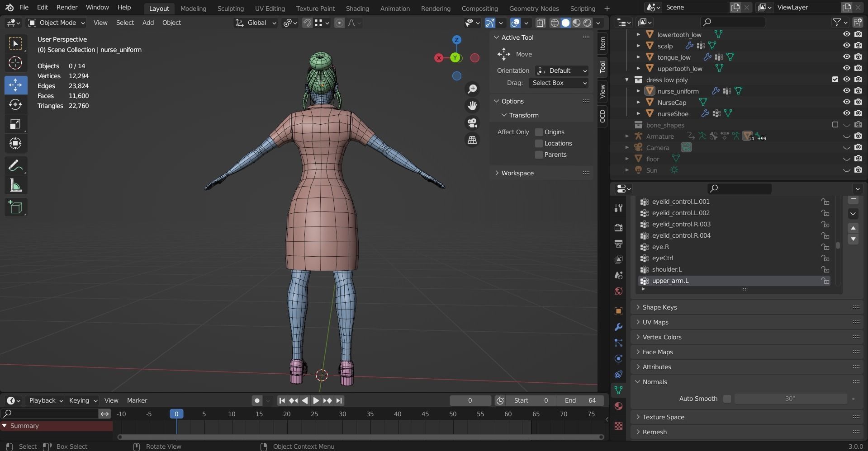This screenshot has height=451, width=868.
Task: Open Orientation Default dropdown
Action: [x=562, y=70]
